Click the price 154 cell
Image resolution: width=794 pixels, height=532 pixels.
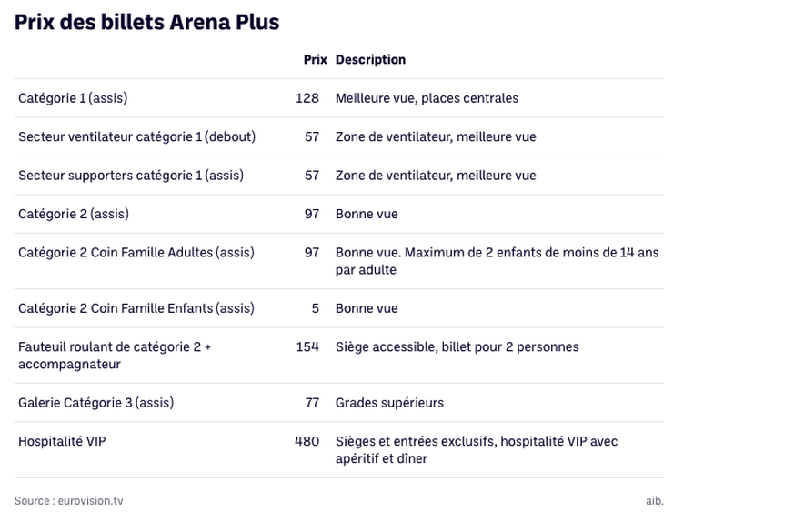[307, 346]
